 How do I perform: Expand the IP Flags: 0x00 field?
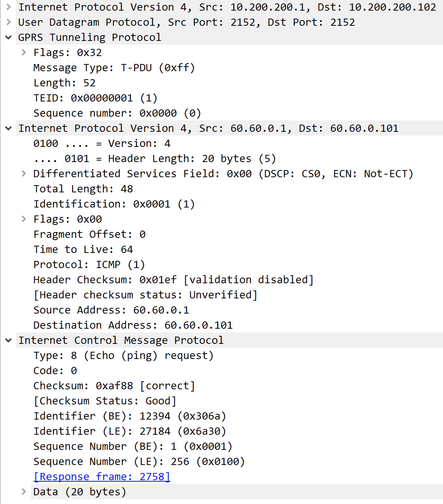click(x=23, y=219)
